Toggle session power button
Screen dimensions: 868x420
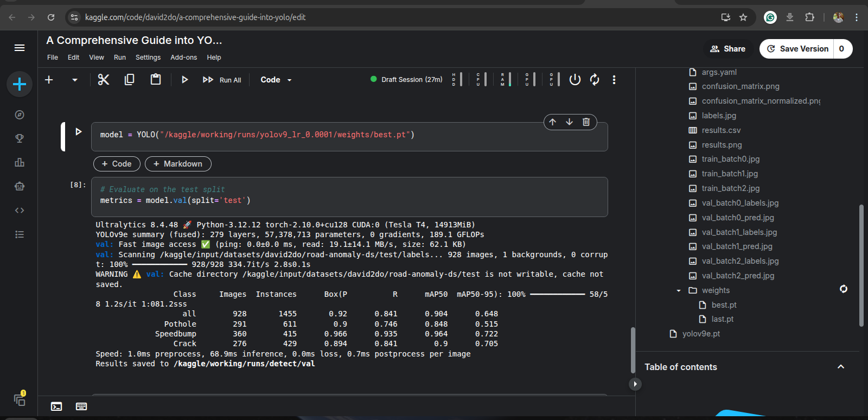575,80
